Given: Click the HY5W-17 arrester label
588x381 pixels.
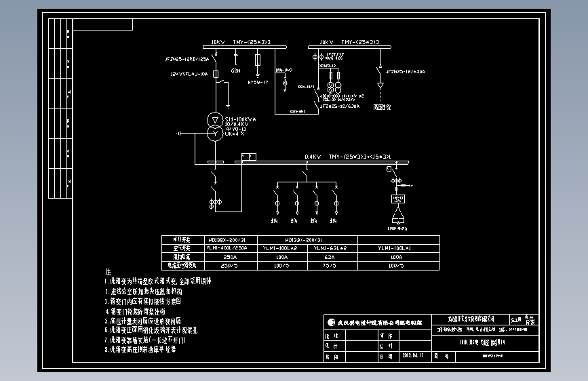Looking at the screenshot, I should pos(258,82).
